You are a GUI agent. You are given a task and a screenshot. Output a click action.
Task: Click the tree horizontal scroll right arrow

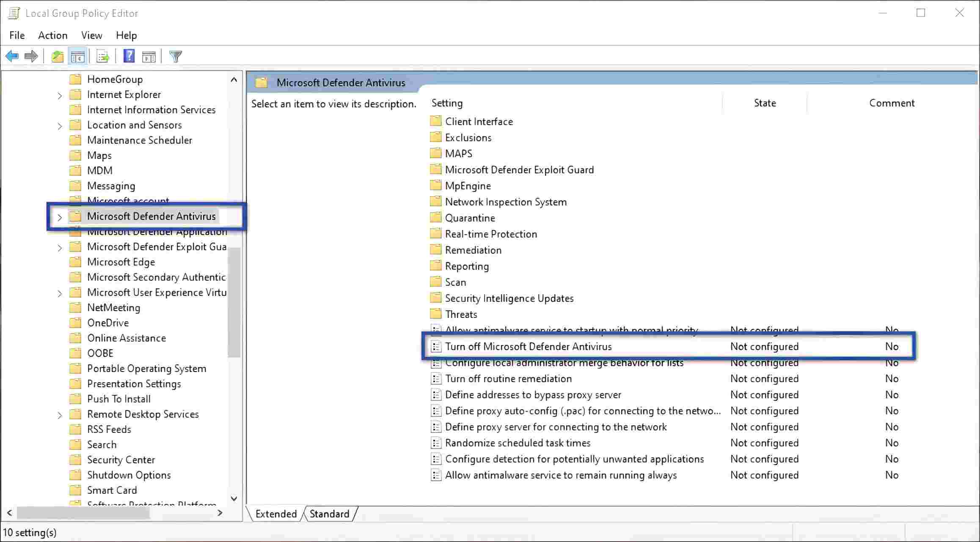[x=220, y=513]
